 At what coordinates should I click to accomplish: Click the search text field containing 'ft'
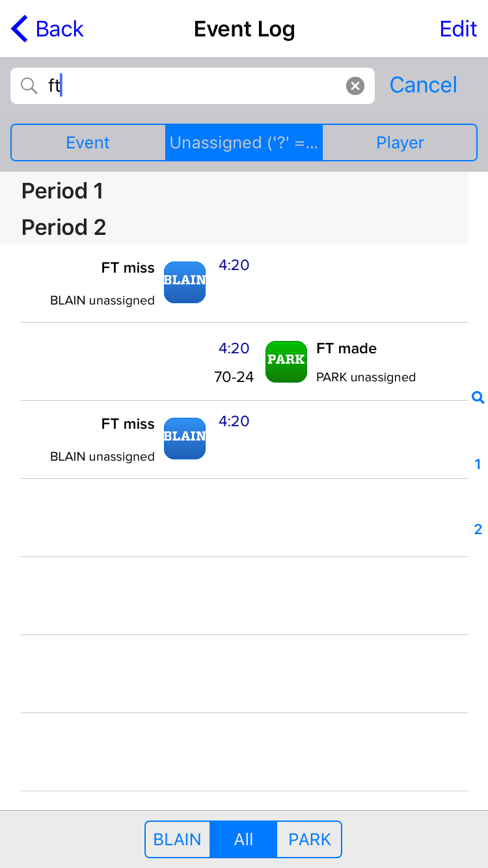point(195,86)
